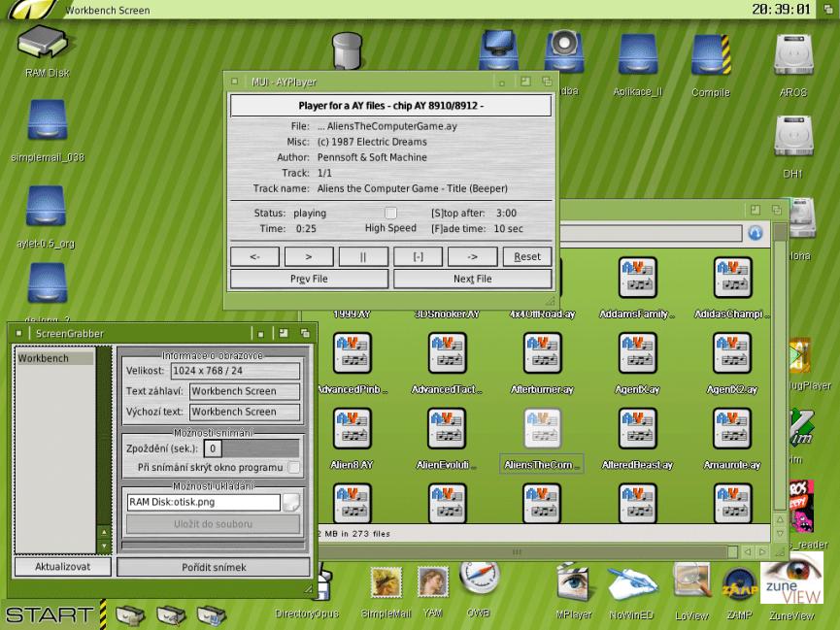Screen dimensions: 840x630
Task: Pause playback in AYPlayer
Action: (363, 257)
